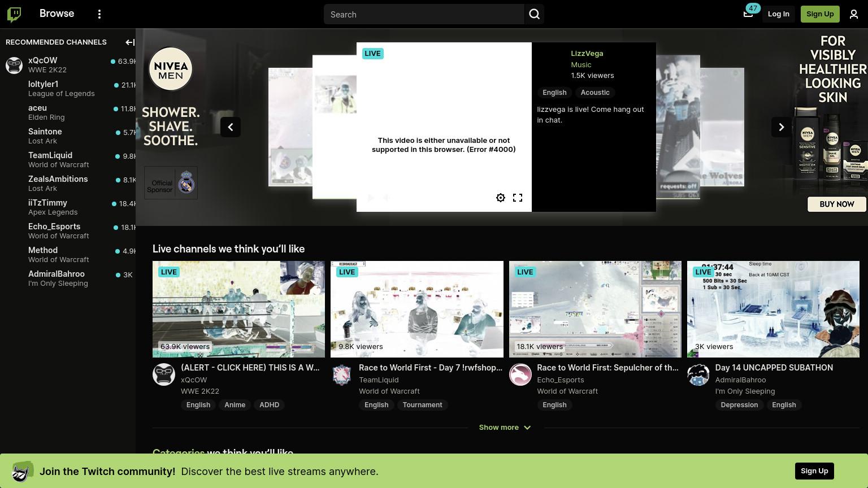868x488 pixels.
Task: Open the AdmiralBahroo subathon thumbnail
Action: [773, 309]
